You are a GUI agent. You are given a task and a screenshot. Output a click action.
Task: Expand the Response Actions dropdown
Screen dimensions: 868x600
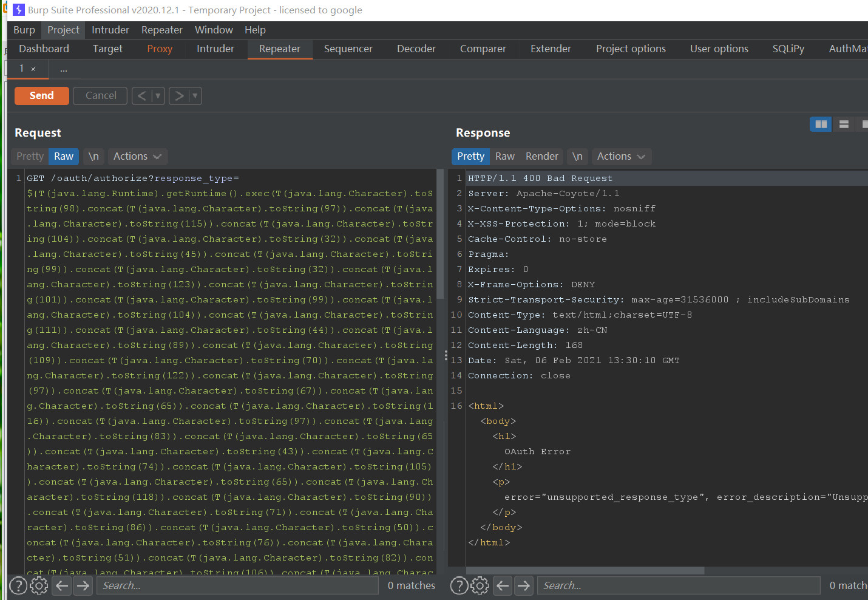pos(621,156)
